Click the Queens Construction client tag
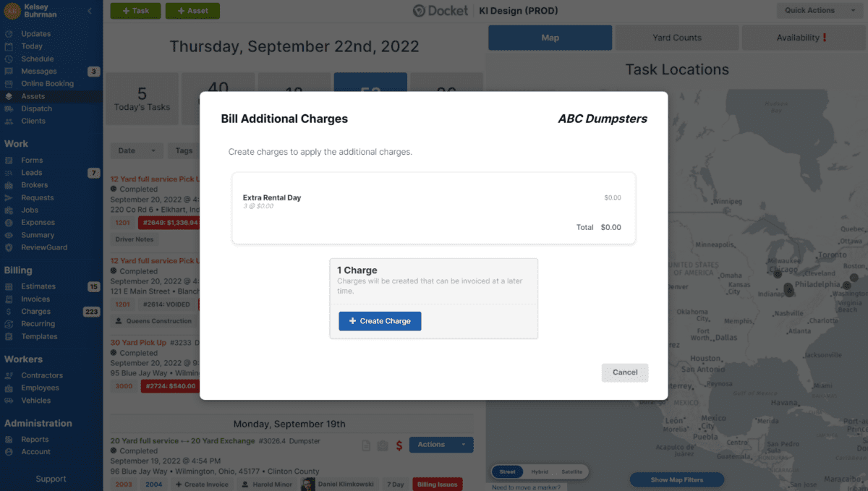The image size is (868, 491). click(x=154, y=321)
